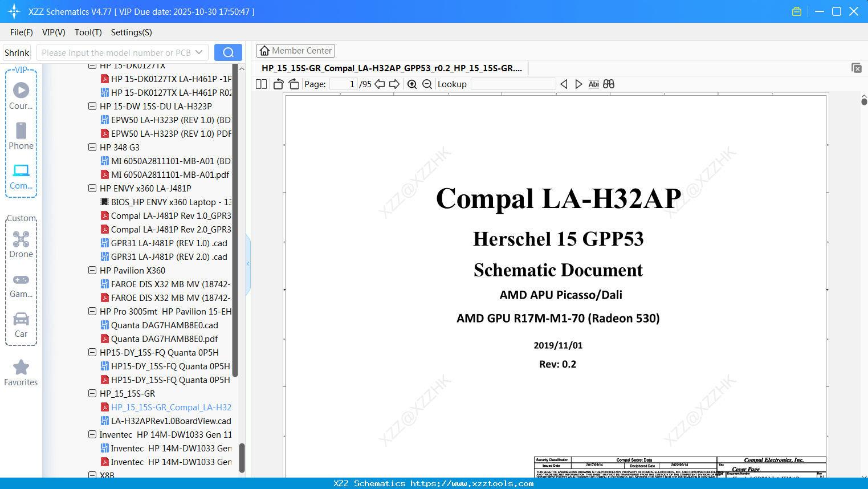Open the Member Center home button

295,51
